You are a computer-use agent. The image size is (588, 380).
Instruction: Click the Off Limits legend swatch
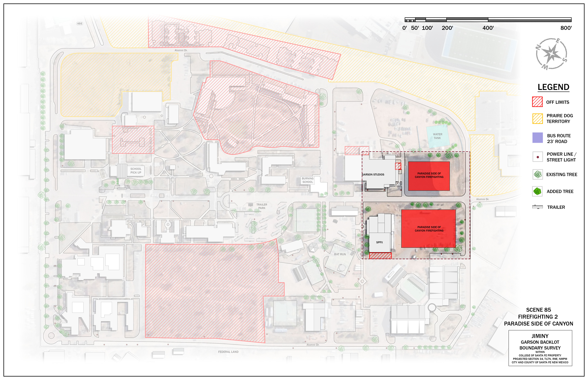537,102
